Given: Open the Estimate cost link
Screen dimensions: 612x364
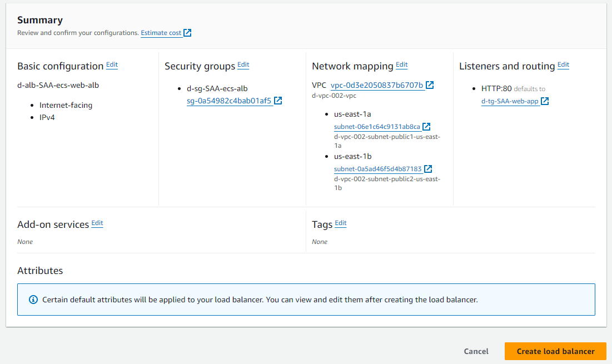Looking at the screenshot, I should point(161,33).
